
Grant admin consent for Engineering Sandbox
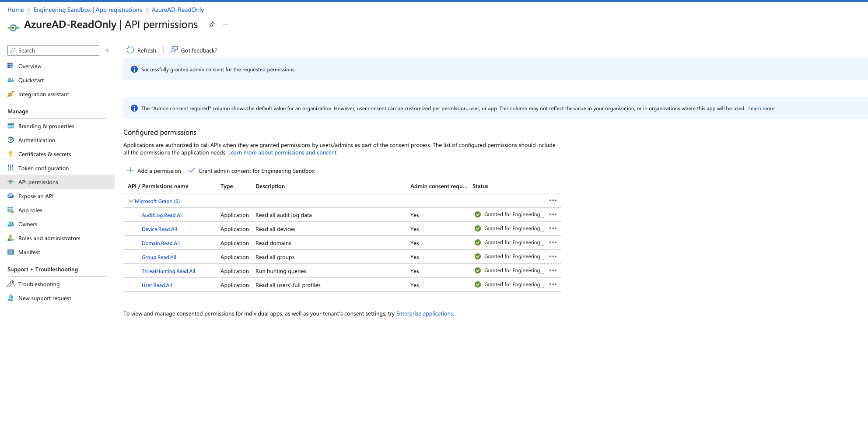[x=252, y=171]
